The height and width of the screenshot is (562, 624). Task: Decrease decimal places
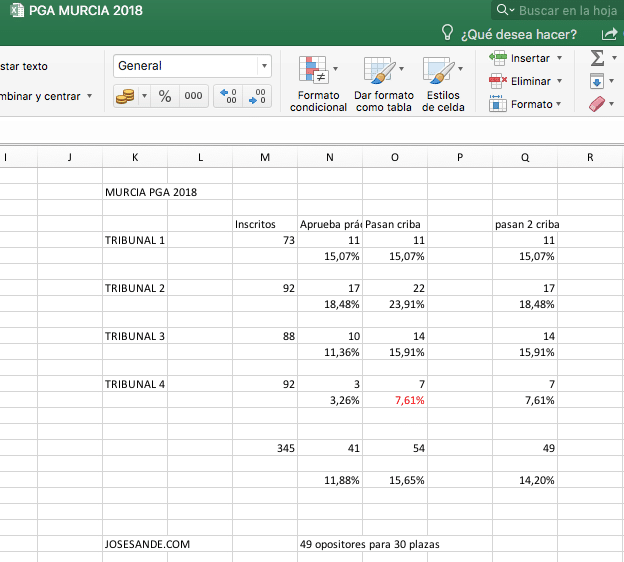coord(257,96)
